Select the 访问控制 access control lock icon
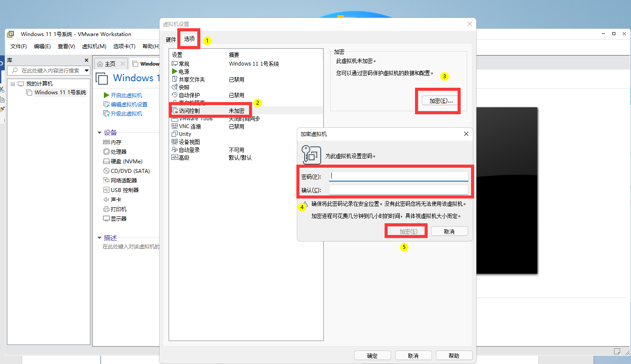The image size is (631, 364). pyautogui.click(x=175, y=111)
